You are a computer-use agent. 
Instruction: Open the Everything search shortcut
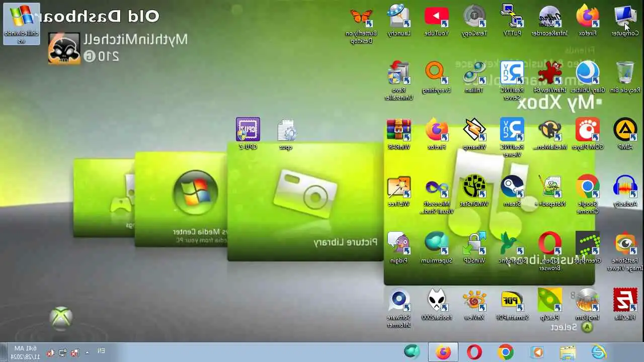pyautogui.click(x=436, y=78)
